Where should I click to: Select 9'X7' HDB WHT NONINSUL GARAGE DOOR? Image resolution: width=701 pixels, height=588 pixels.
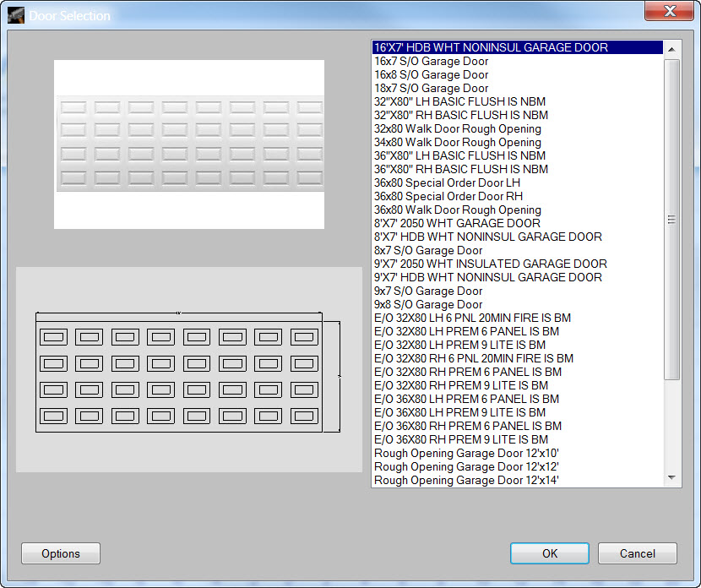click(x=518, y=277)
